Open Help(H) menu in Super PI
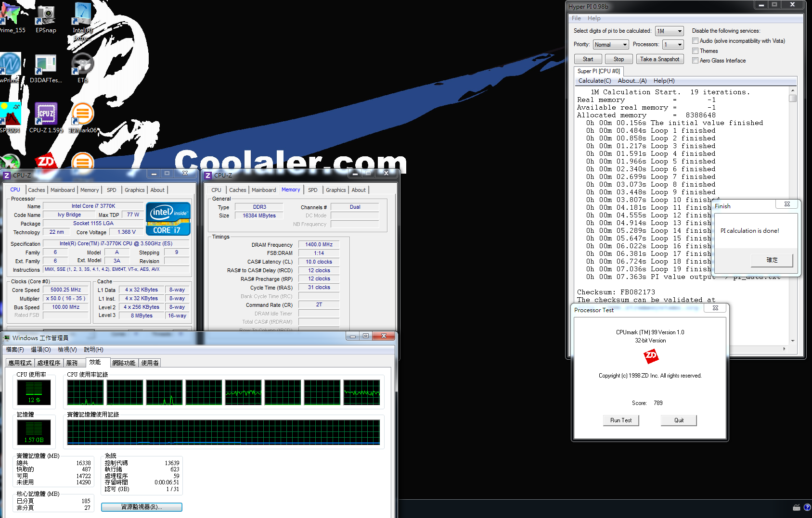The image size is (812, 518). point(664,81)
